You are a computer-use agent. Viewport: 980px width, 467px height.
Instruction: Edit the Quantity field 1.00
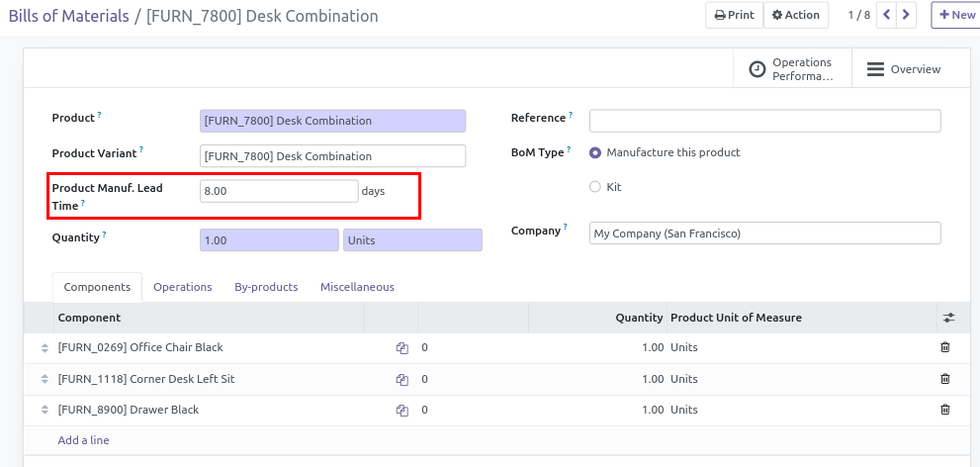point(269,240)
